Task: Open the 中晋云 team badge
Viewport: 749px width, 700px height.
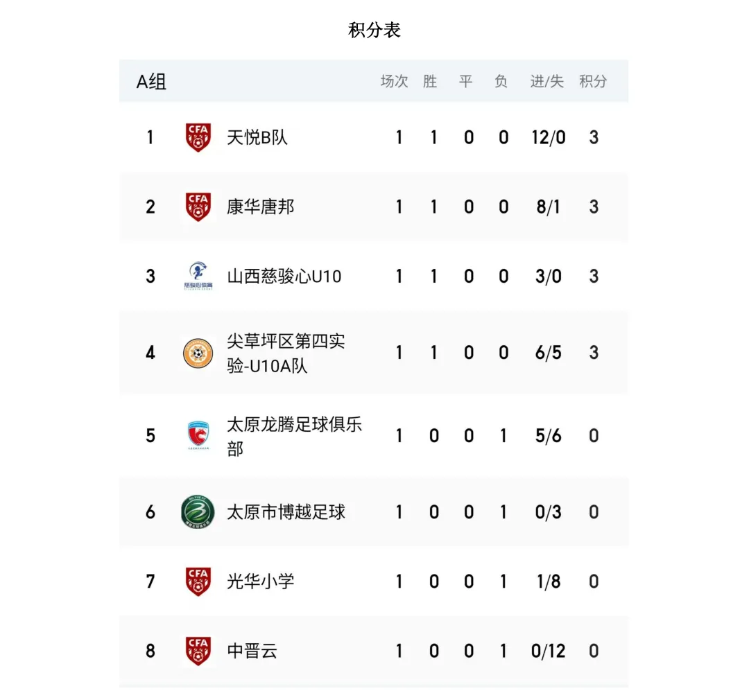Action: (x=198, y=651)
